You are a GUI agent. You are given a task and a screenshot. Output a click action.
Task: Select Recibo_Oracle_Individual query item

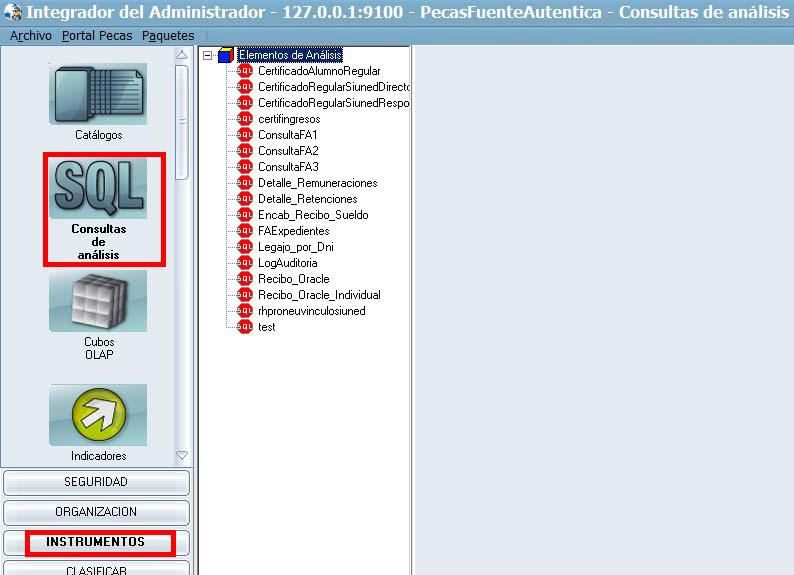[319, 295]
